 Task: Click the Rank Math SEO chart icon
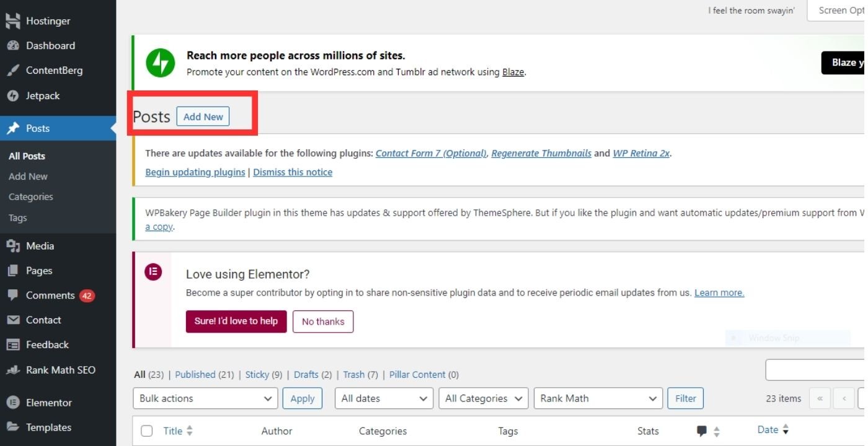[x=12, y=370]
